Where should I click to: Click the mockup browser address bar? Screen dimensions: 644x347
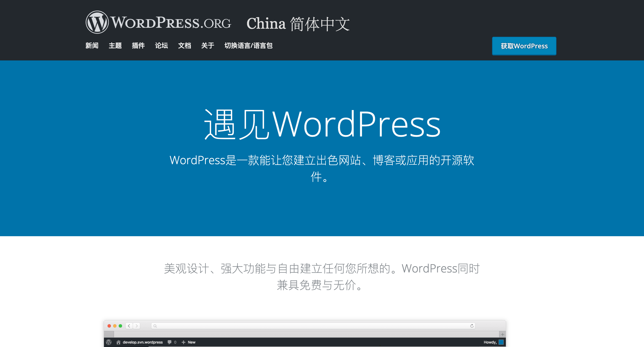pyautogui.click(x=313, y=326)
